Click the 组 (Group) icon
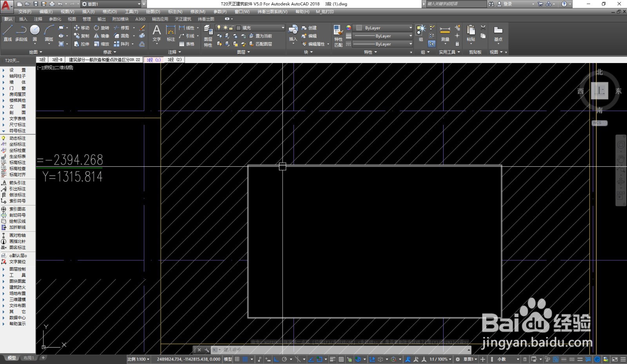The height and width of the screenshot is (364, 627). 421,33
